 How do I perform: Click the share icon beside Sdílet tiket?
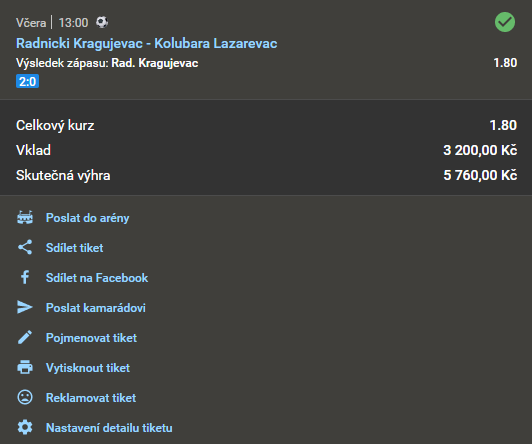[x=25, y=247]
